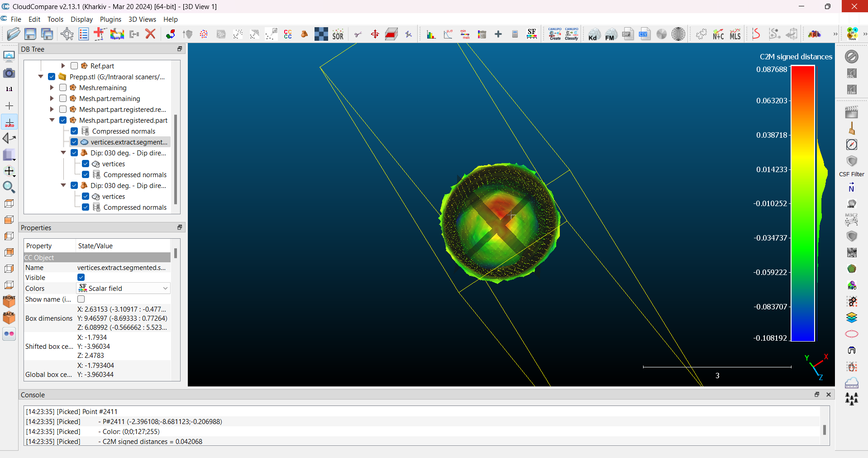Collapse the Prepp.stl tree group
The image size is (868, 458).
41,77
